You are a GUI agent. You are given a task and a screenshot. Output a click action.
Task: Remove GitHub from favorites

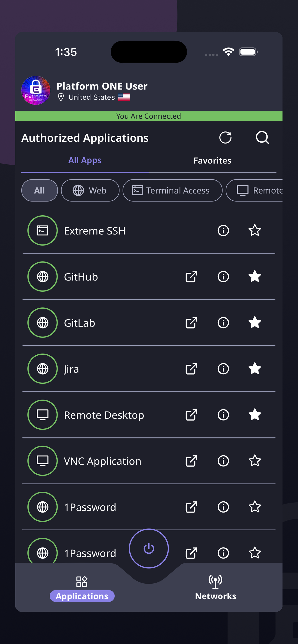(255, 276)
